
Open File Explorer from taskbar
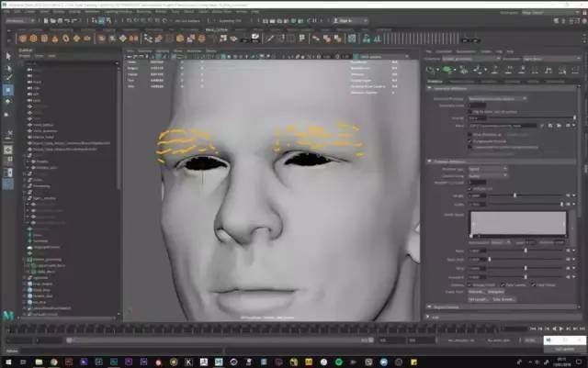[39, 362]
